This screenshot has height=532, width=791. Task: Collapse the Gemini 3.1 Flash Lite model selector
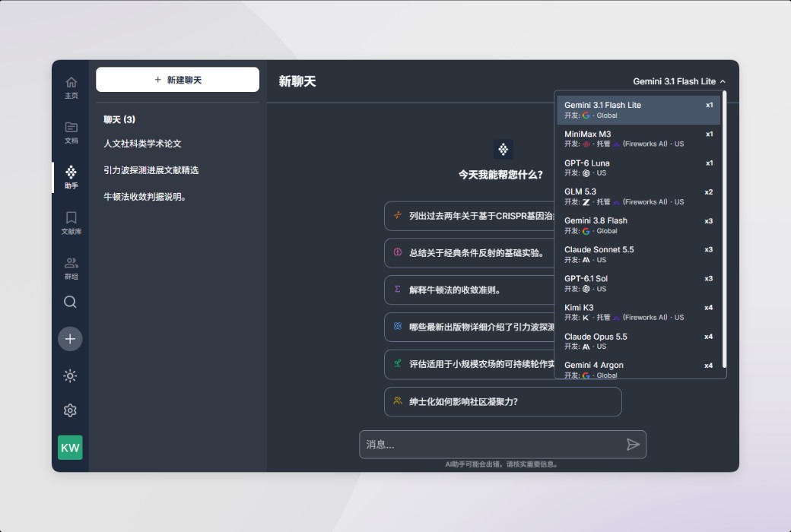[x=679, y=81]
